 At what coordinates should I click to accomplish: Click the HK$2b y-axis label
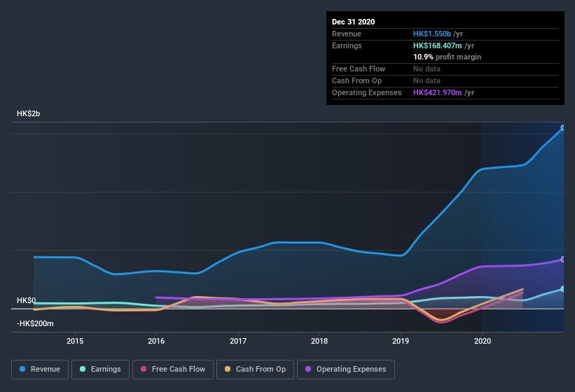(x=29, y=113)
